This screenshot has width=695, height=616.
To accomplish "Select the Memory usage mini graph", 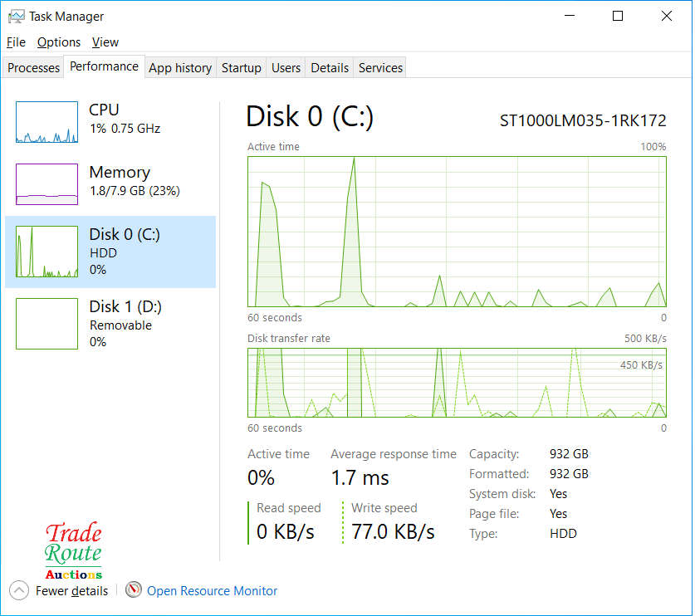I will pos(46,184).
